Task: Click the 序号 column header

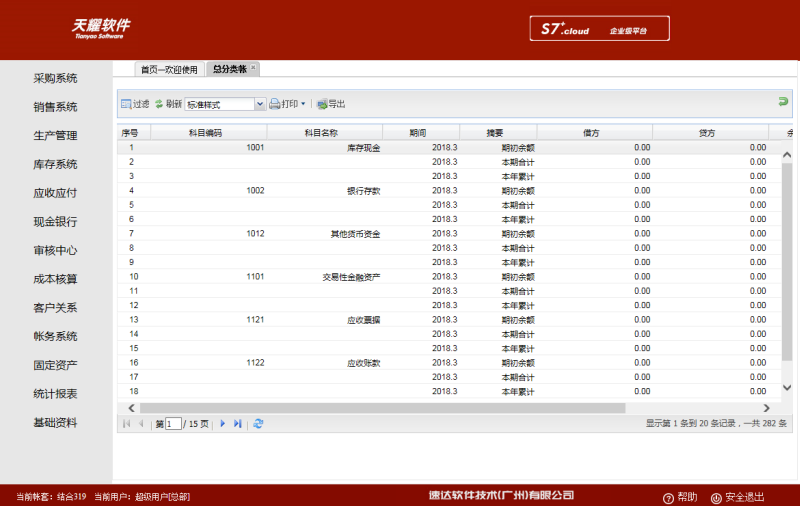Action: point(134,133)
